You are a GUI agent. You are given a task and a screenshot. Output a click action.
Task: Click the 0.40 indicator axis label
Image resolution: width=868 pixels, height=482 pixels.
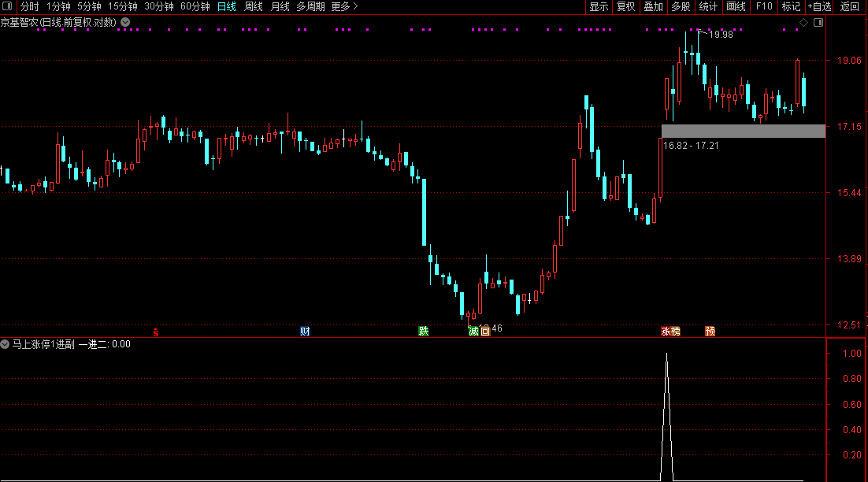click(x=852, y=429)
